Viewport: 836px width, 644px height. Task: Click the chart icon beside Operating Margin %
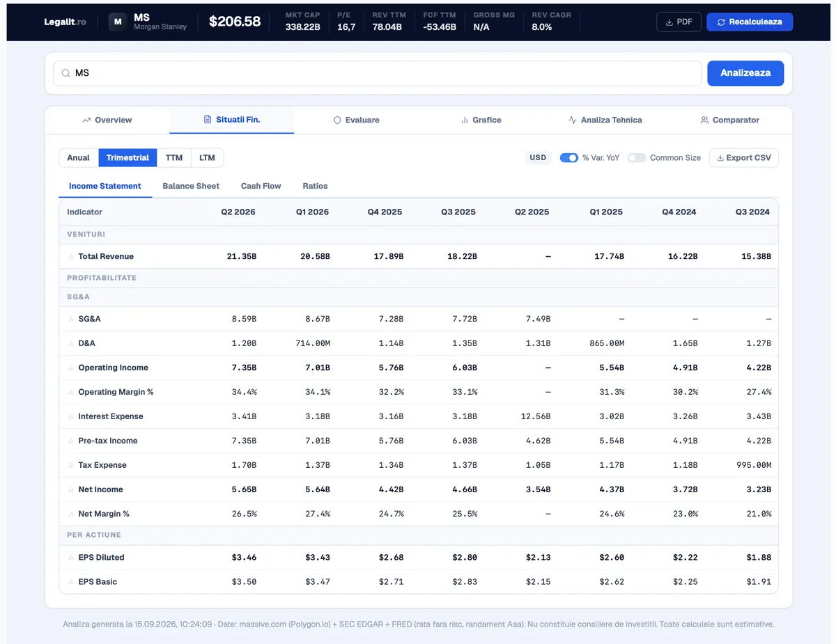[x=71, y=393]
